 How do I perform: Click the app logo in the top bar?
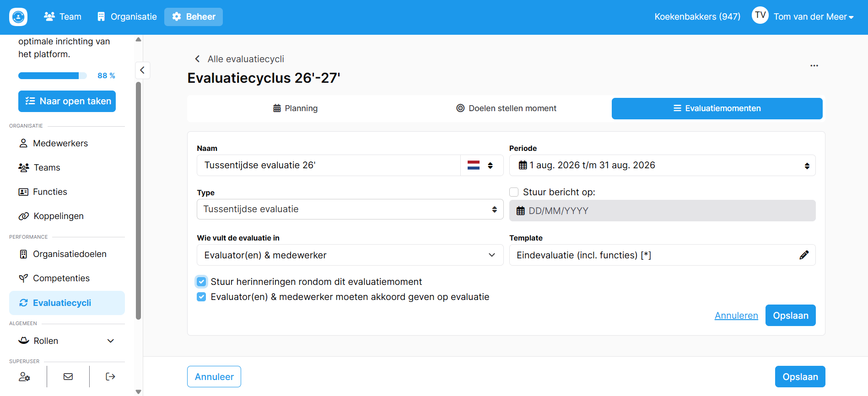pos(18,17)
